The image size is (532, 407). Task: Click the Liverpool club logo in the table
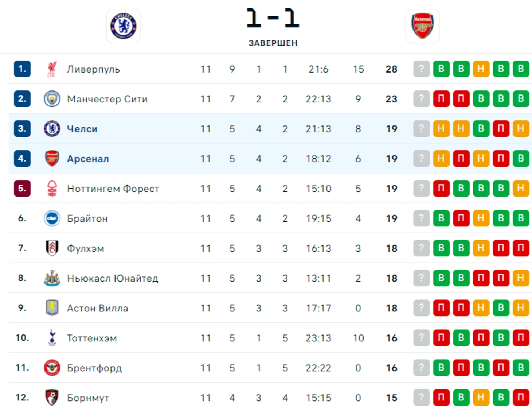click(x=52, y=69)
